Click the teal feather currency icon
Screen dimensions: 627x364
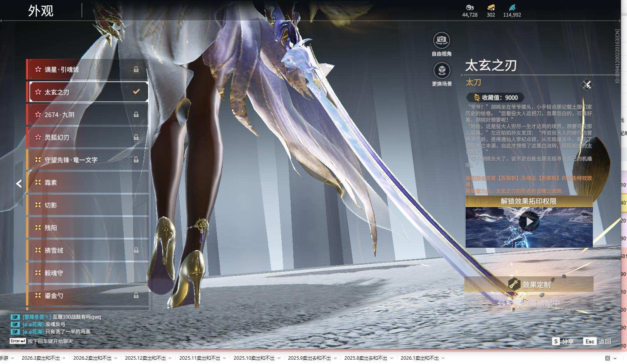coord(512,7)
